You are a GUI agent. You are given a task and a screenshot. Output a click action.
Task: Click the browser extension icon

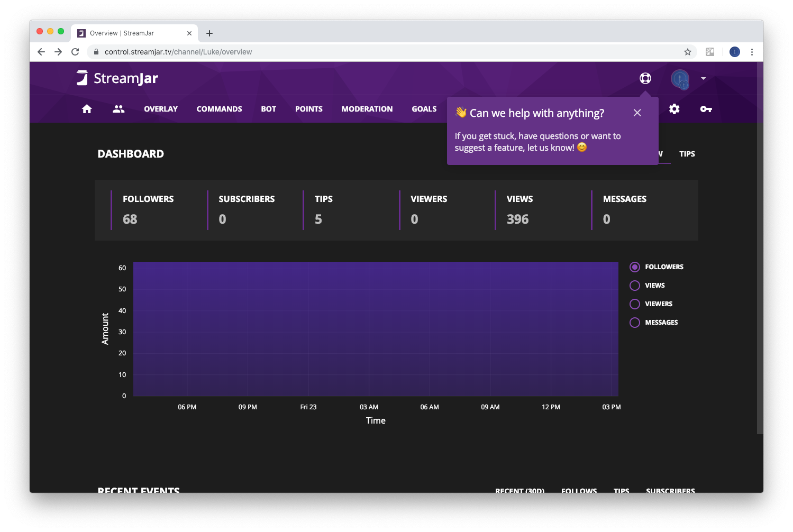(x=710, y=52)
